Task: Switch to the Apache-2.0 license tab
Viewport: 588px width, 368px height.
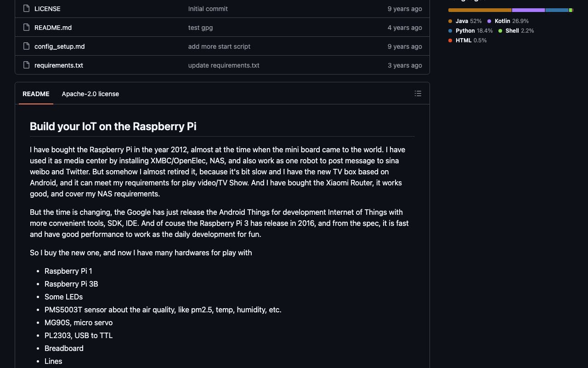Action: 90,94
